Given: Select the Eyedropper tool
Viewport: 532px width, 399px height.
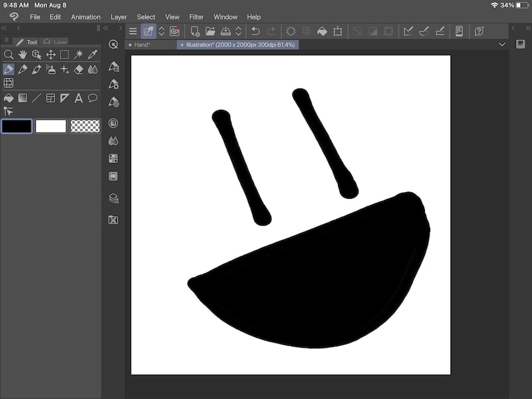Looking at the screenshot, I should 91,55.
